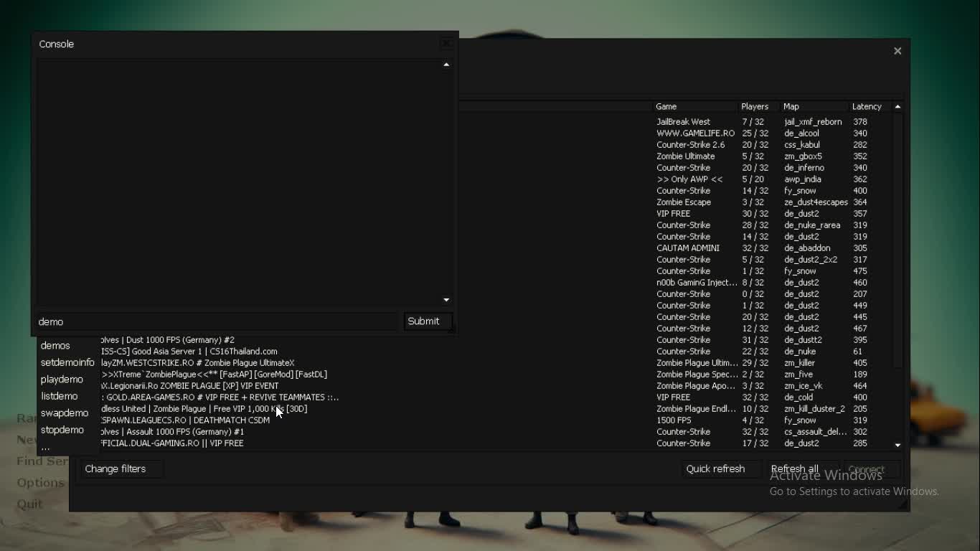Select the server on map de_dust2_2x2
Viewport: 980px width, 551px height.
click(675, 260)
